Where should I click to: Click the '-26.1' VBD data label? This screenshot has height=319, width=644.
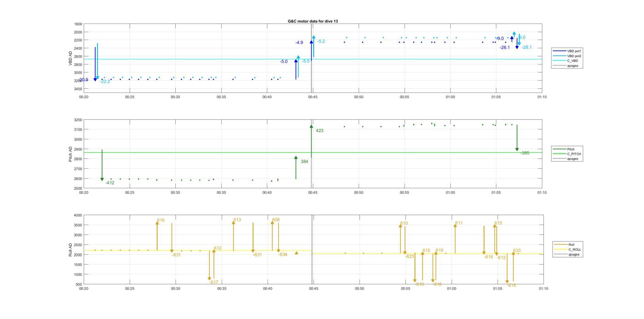tap(505, 47)
